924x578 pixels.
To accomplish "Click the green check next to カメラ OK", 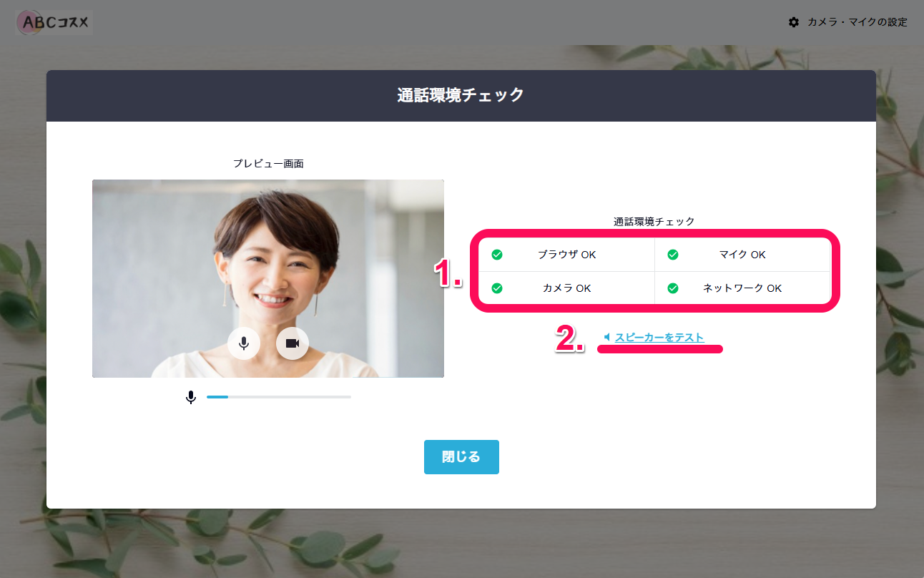I will click(x=496, y=288).
